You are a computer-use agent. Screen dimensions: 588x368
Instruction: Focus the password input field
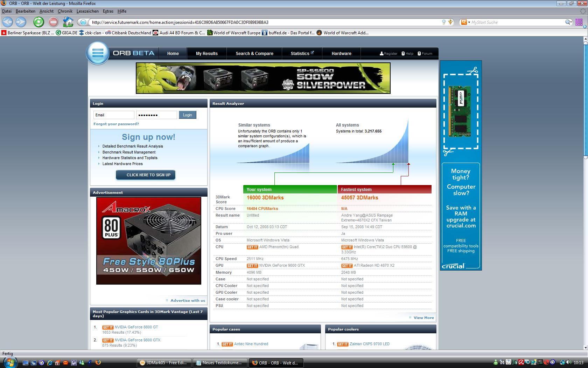pyautogui.click(x=156, y=115)
